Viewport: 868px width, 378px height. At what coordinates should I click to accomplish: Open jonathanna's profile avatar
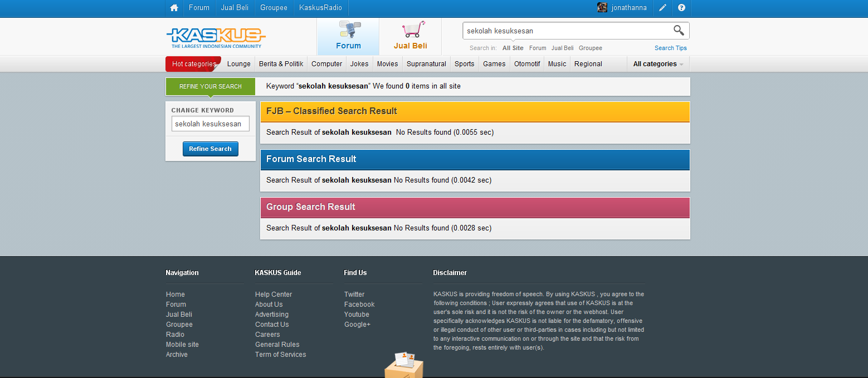(x=602, y=8)
